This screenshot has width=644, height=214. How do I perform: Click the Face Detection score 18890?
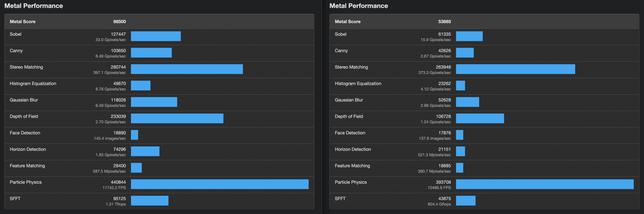pos(119,133)
